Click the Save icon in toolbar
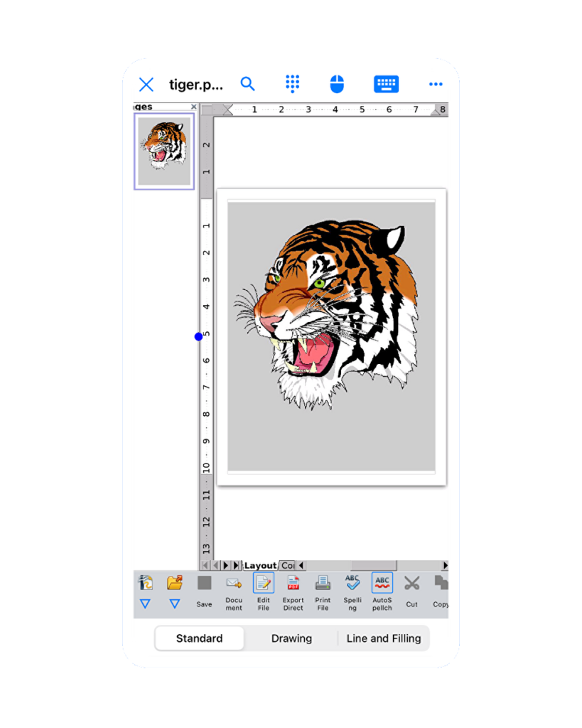 point(204,584)
